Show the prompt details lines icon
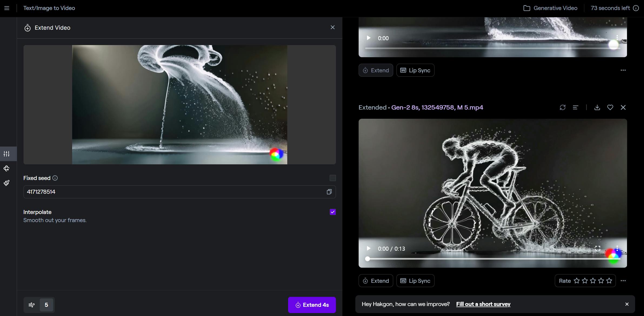This screenshot has height=316, width=644. point(576,107)
